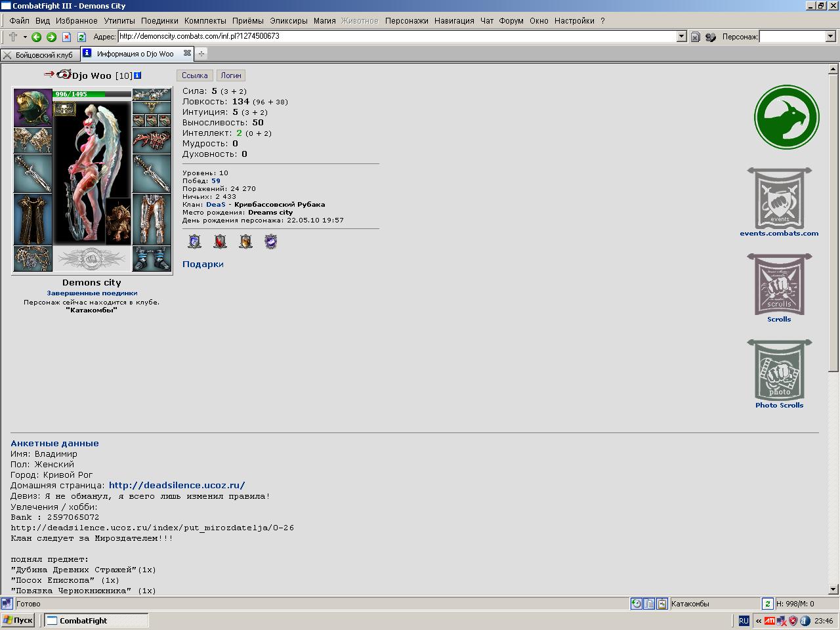Click the private message arrow icon before Djo Woo
The height and width of the screenshot is (630, 840).
(49, 74)
